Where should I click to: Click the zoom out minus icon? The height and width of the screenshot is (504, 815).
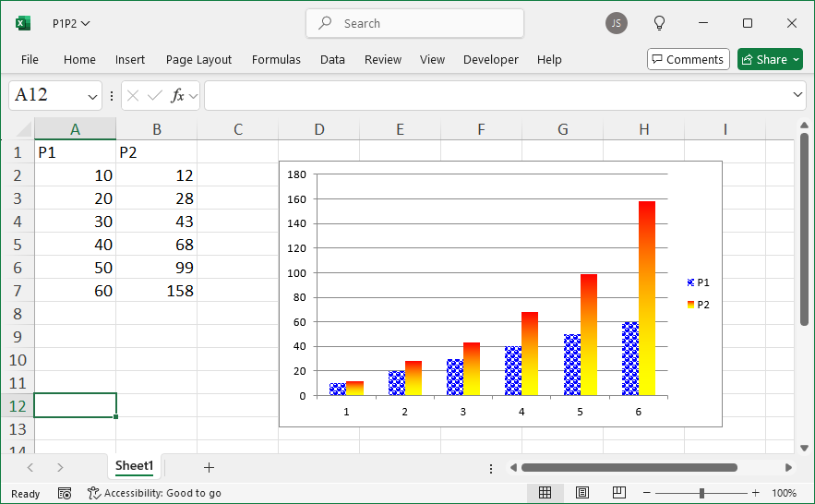tap(647, 493)
